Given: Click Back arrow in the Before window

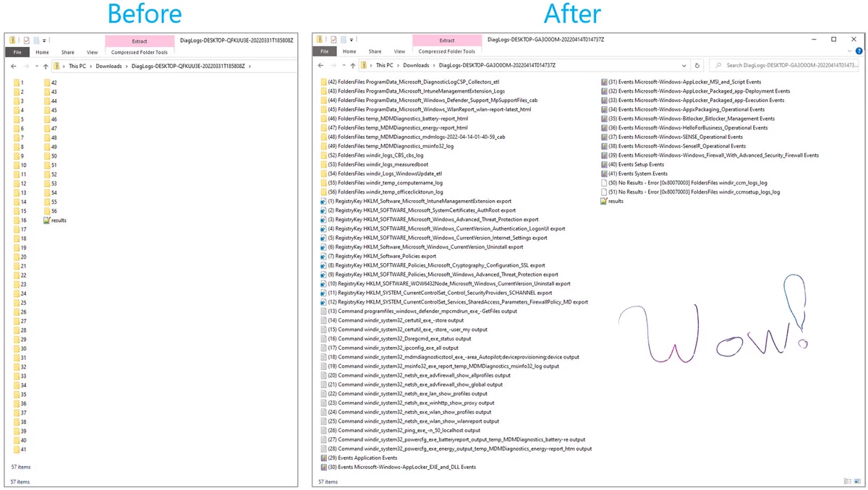Looking at the screenshot, I should 14,66.
